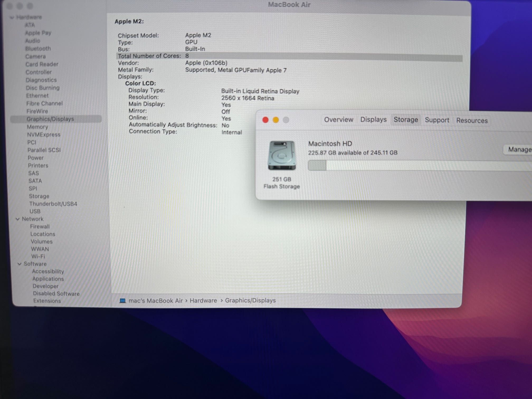This screenshot has height=399, width=532.
Task: Click the Vendor value Apple (0x106b)
Action: click(x=206, y=63)
